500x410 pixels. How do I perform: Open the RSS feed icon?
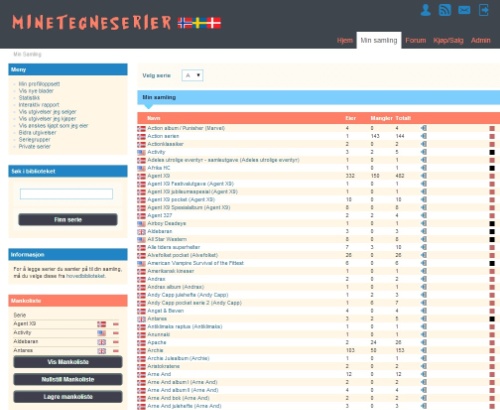445,10
